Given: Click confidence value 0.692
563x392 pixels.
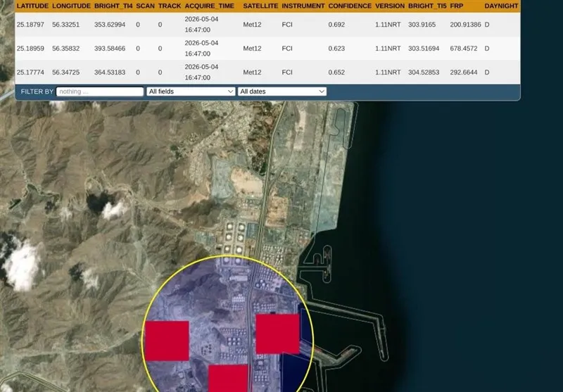Looking at the screenshot, I should coord(336,25).
